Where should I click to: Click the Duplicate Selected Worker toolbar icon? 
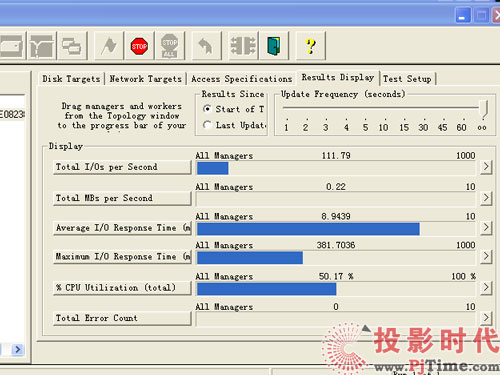pos(72,46)
